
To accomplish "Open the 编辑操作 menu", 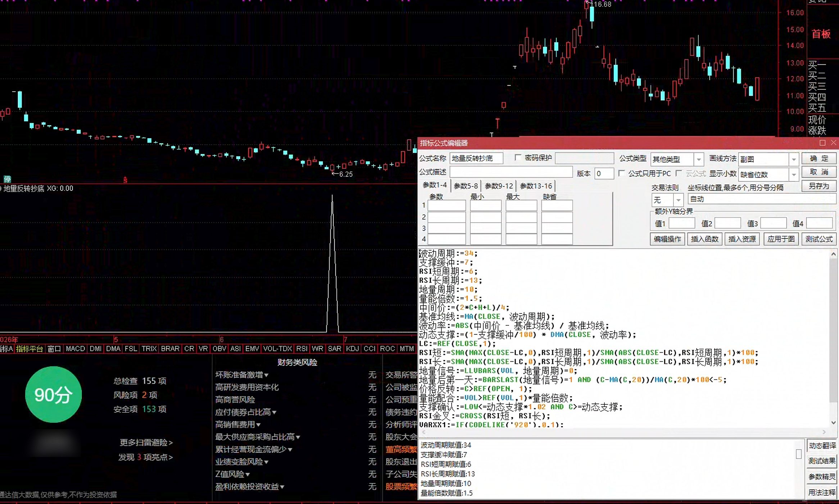I will 667,239.
